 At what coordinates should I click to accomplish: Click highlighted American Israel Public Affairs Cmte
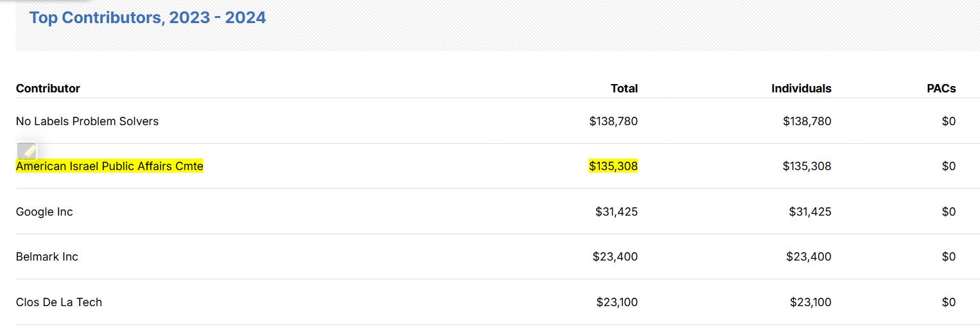click(109, 166)
